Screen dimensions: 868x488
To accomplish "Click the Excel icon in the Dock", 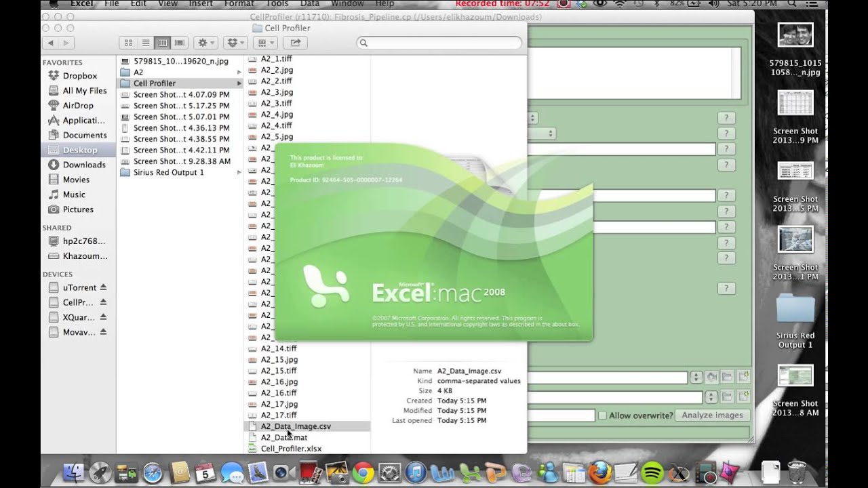I will (x=469, y=472).
